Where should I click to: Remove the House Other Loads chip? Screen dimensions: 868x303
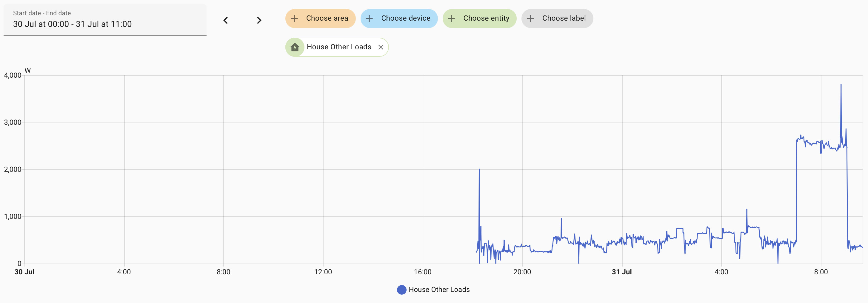[381, 47]
